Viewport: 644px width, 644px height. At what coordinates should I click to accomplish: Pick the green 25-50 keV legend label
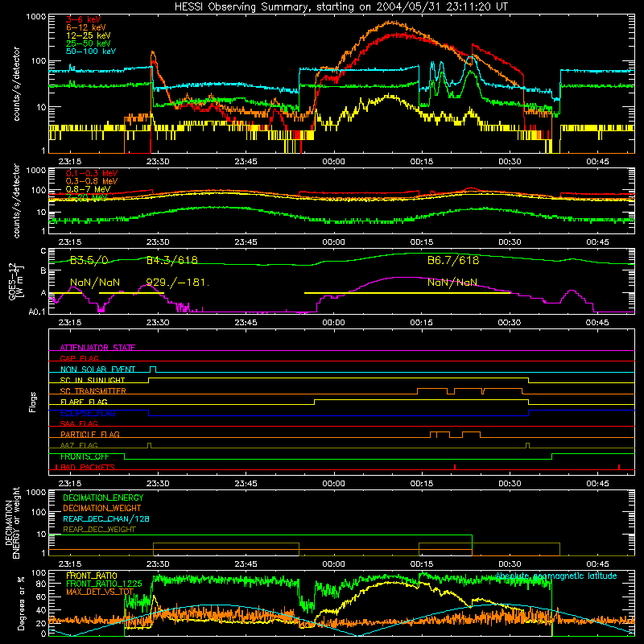pos(89,43)
